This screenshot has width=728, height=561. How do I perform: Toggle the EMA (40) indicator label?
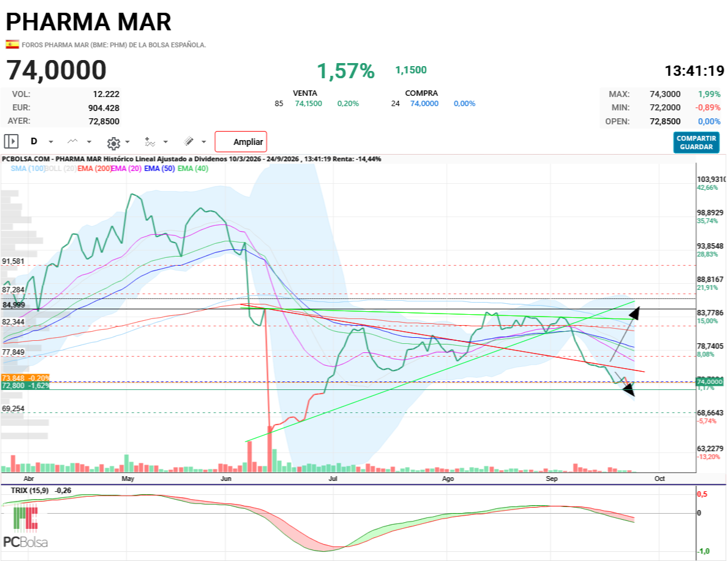tap(193, 169)
